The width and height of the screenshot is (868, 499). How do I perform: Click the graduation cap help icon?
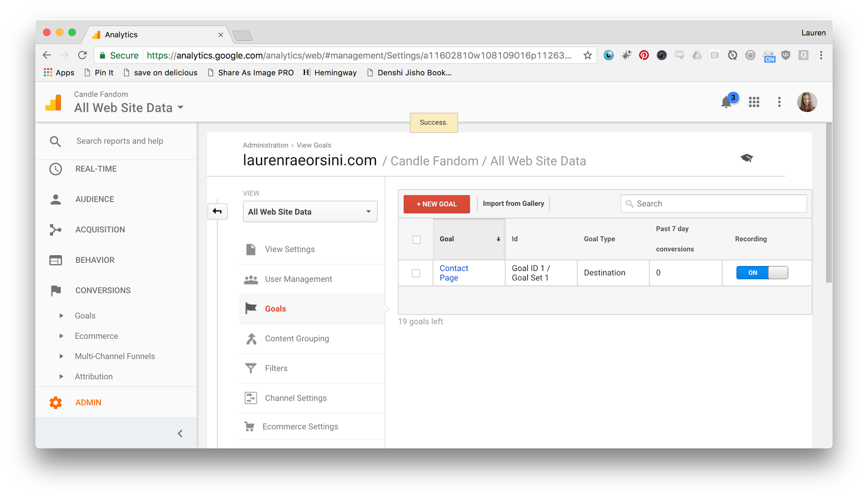point(746,158)
